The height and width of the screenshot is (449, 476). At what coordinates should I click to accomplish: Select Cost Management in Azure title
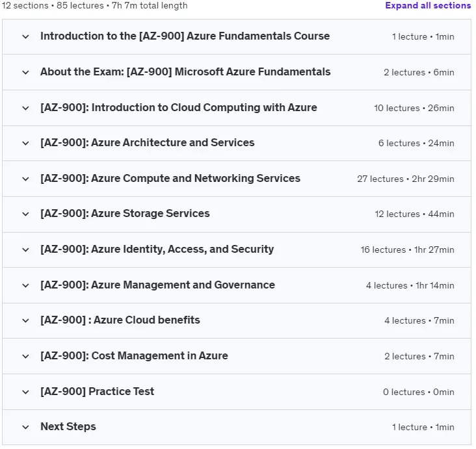click(134, 356)
